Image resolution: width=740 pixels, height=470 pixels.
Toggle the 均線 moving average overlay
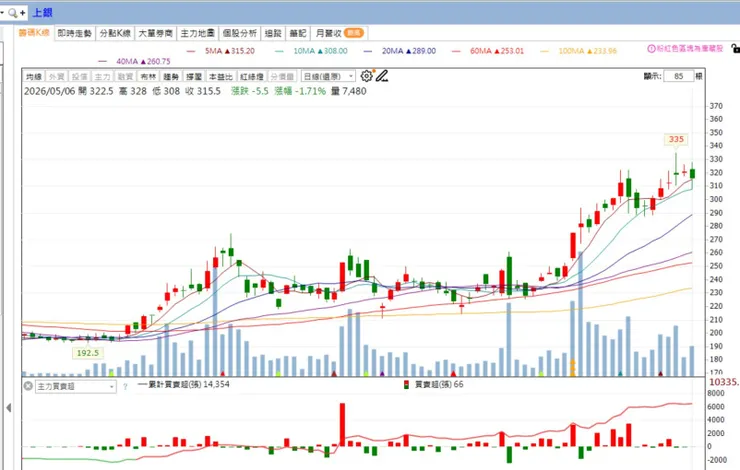click(34, 76)
